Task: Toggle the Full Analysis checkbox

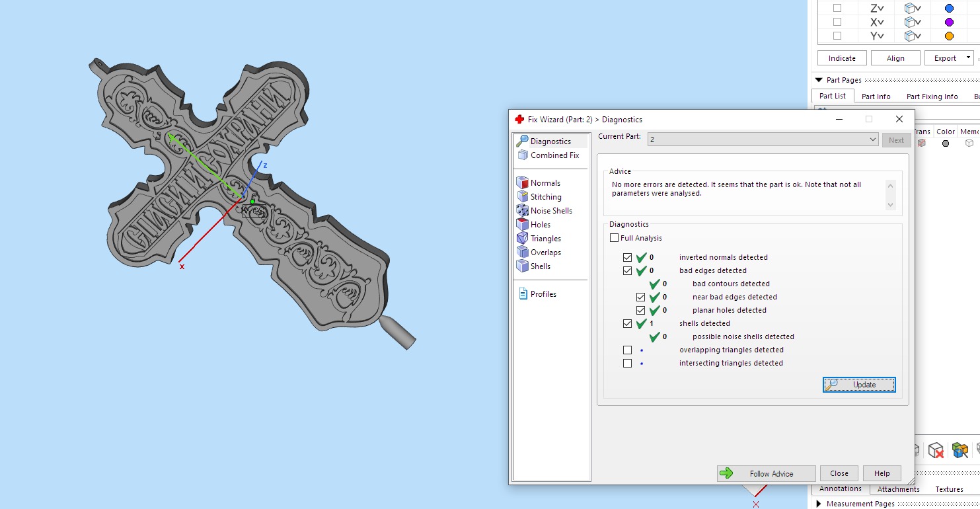Action: point(615,238)
